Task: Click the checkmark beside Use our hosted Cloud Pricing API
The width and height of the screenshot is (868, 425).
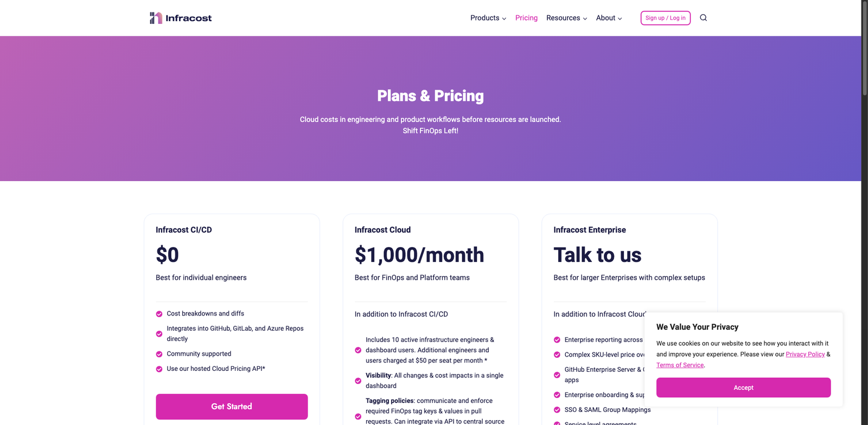Action: click(x=158, y=368)
